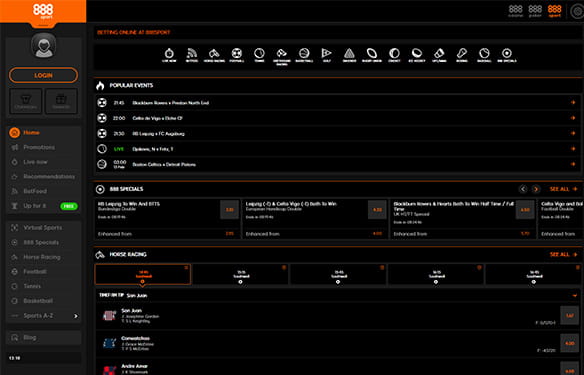Select the Basketball icon in sports bar
Screen dimensions: 584x375
pos(304,55)
